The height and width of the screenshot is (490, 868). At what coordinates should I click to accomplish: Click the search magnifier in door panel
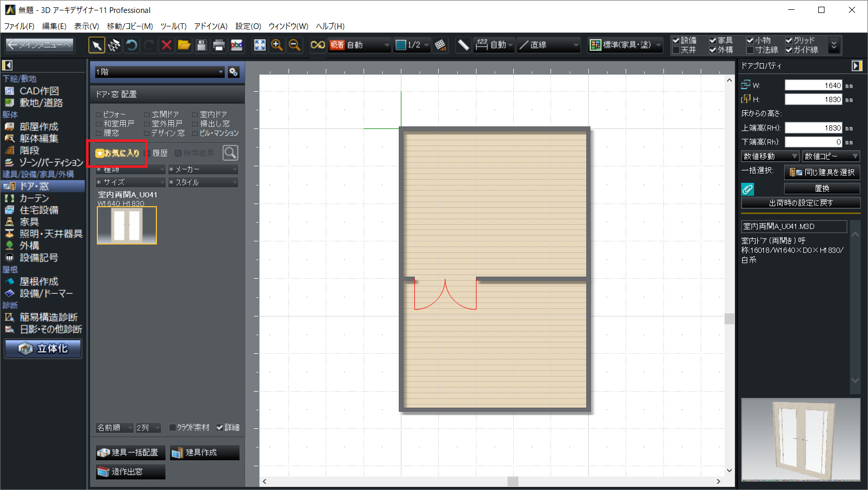click(x=230, y=153)
